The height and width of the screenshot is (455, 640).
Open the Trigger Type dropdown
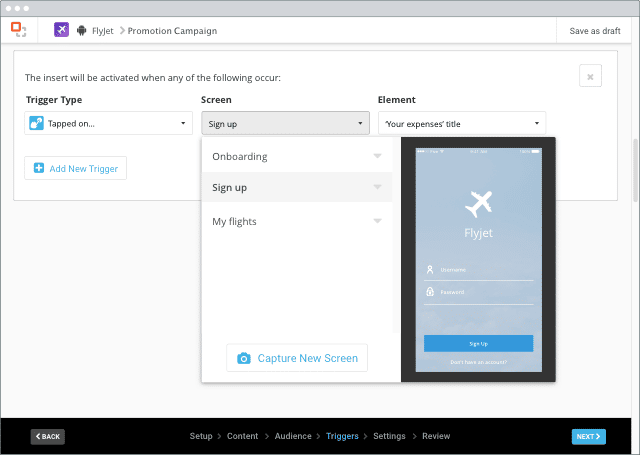tap(108, 123)
